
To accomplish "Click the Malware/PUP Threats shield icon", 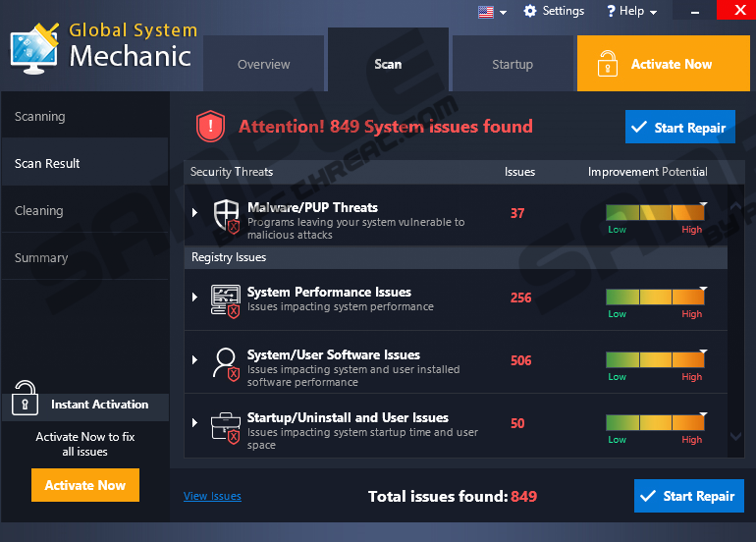I will tap(227, 217).
